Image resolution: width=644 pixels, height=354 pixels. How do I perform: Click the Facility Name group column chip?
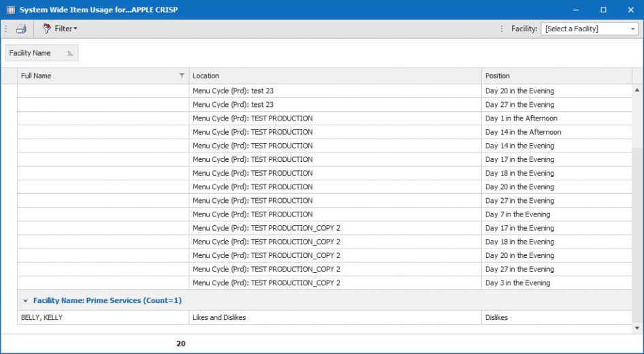click(41, 53)
